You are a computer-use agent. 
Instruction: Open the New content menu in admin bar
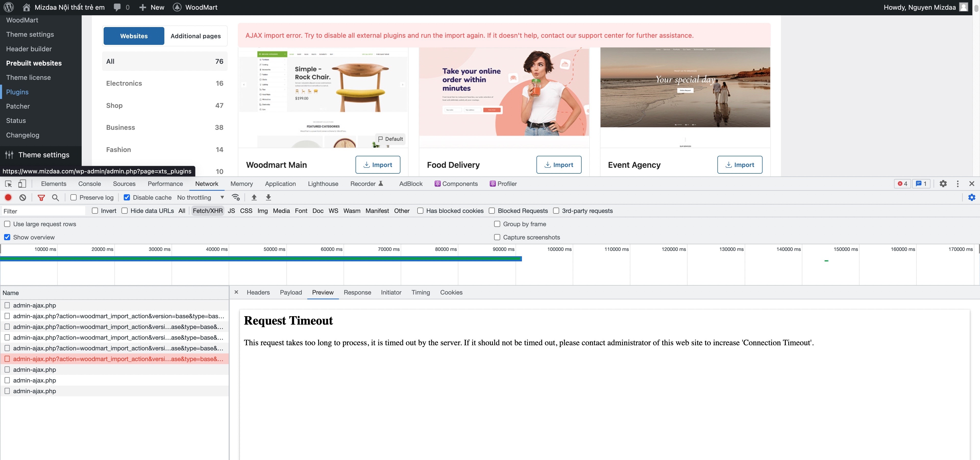[152, 7]
